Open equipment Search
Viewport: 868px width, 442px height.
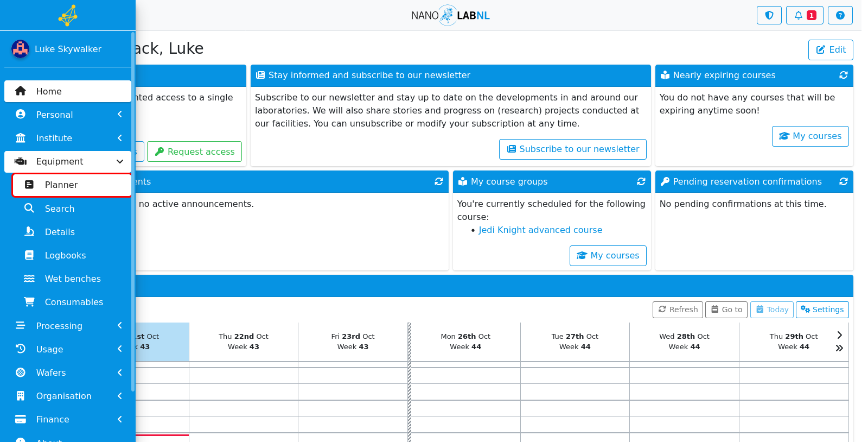pos(72,209)
